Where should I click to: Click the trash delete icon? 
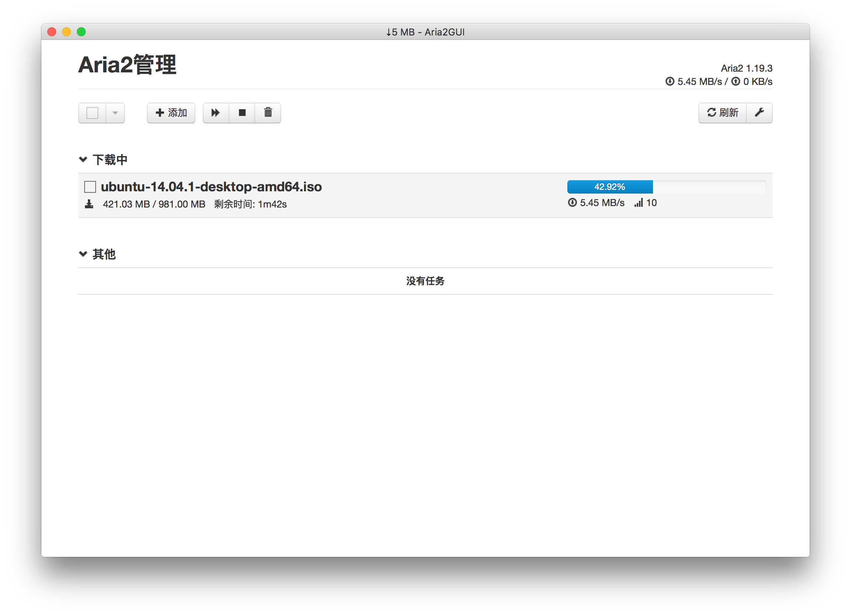point(268,113)
